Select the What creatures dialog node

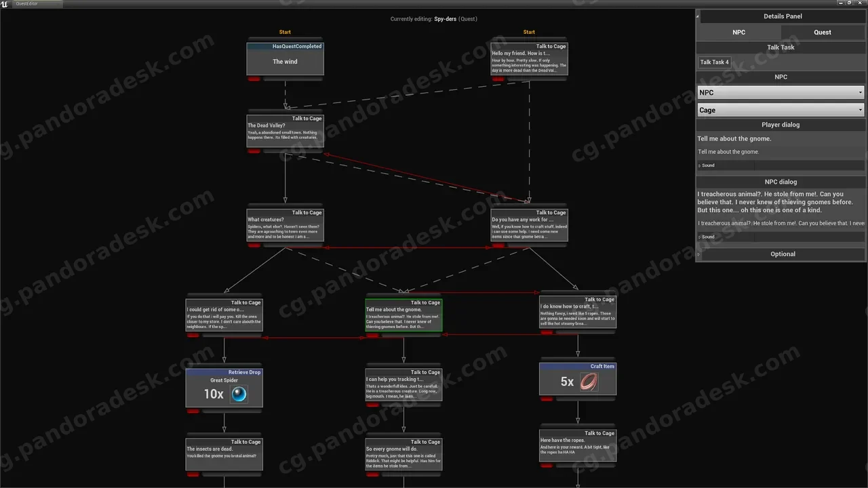click(285, 225)
